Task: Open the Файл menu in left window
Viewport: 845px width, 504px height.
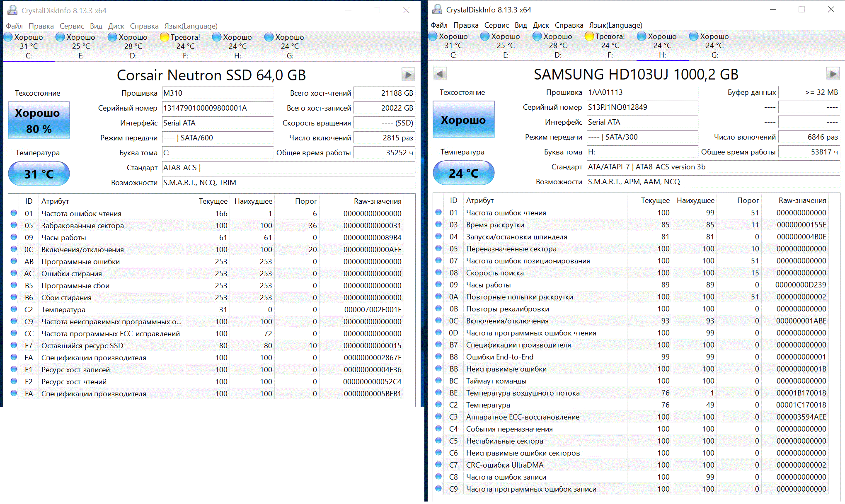Action: 14,26
